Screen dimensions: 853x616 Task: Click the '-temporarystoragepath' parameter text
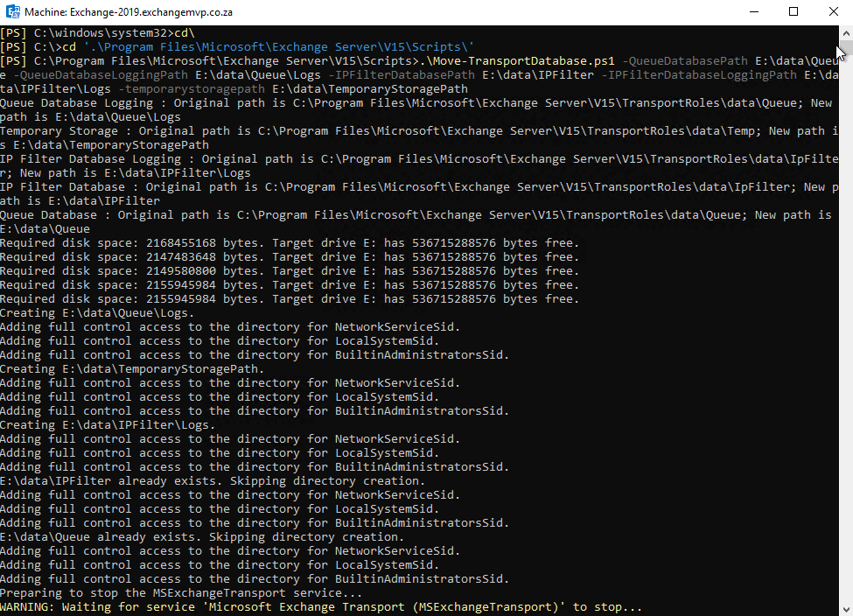pos(192,88)
